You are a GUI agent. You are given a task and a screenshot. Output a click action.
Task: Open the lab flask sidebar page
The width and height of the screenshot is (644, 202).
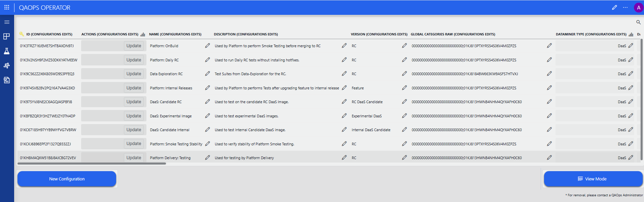click(x=7, y=51)
